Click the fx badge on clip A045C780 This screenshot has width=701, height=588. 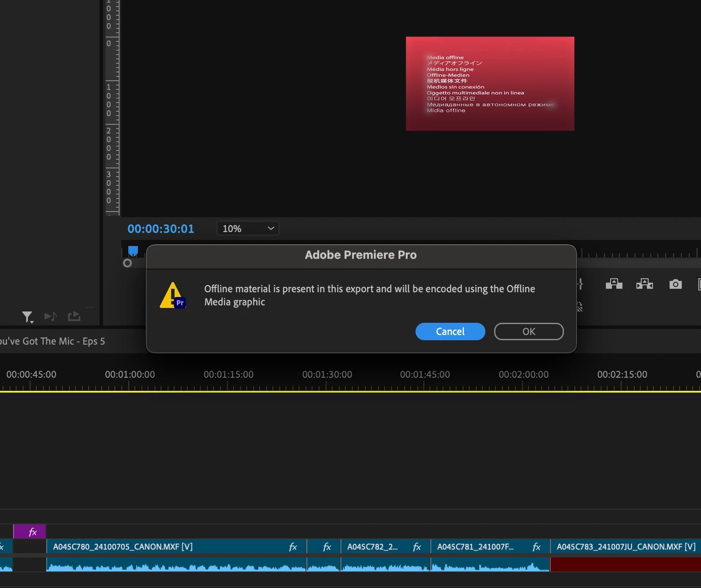click(293, 547)
